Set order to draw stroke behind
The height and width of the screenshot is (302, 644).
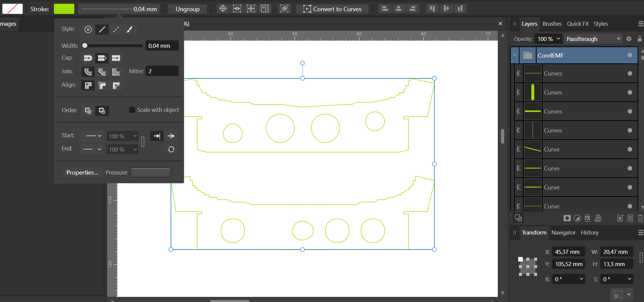tap(88, 110)
